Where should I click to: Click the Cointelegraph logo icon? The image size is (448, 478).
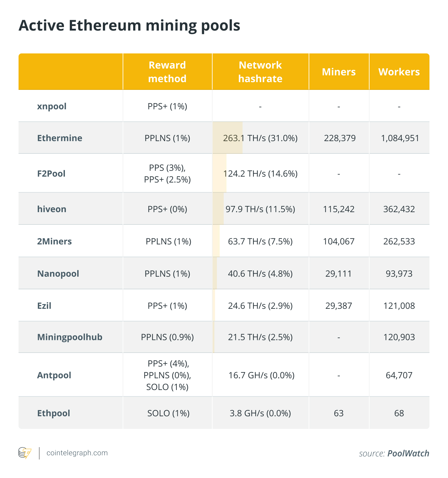25,453
